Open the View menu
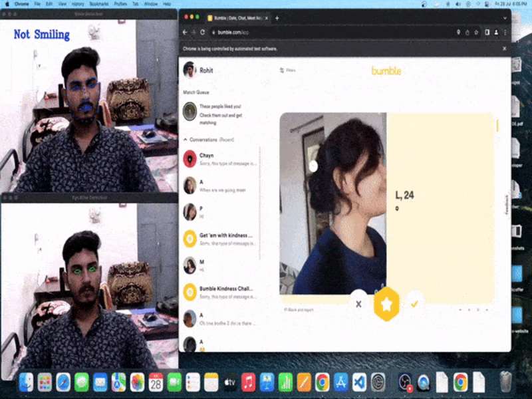 click(63, 4)
